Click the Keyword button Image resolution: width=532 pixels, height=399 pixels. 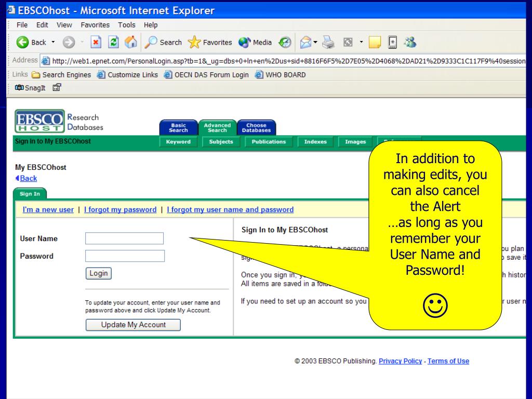[179, 141]
